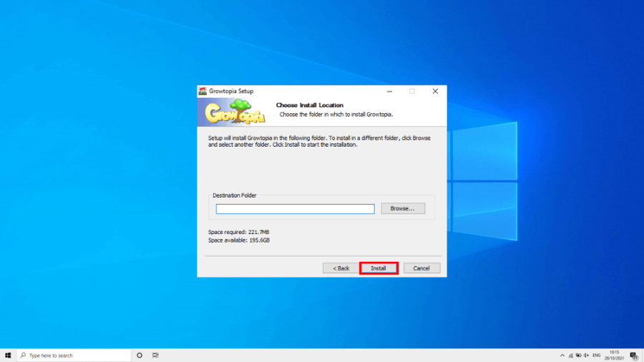Screen dimensions: 644x362
Task: Open the Browse... folder picker
Action: (x=402, y=208)
